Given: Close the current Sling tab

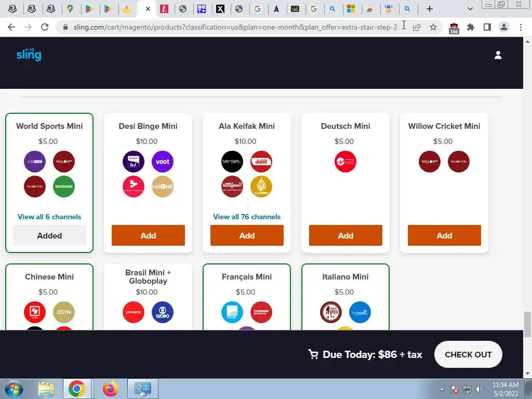Looking at the screenshot, I should tap(148, 9).
